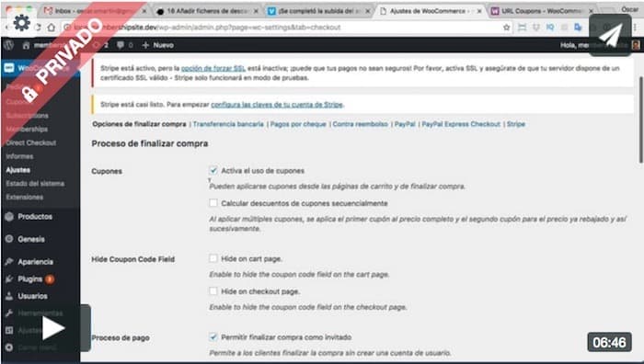Click the admin bar home site icon
644x364 pixels.
[26, 45]
